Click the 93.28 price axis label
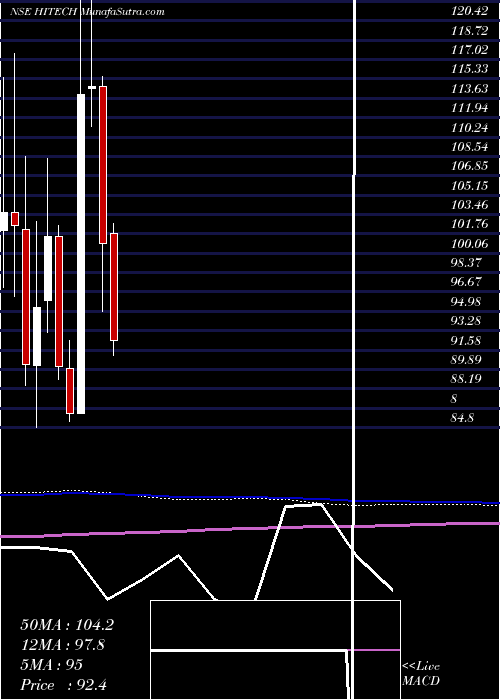500x700 pixels. point(466,321)
